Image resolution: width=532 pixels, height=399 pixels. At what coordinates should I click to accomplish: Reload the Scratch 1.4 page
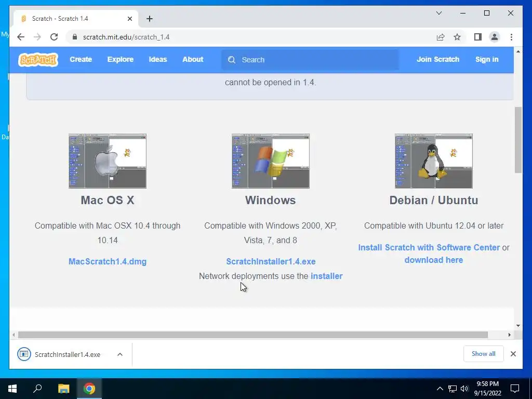click(54, 37)
